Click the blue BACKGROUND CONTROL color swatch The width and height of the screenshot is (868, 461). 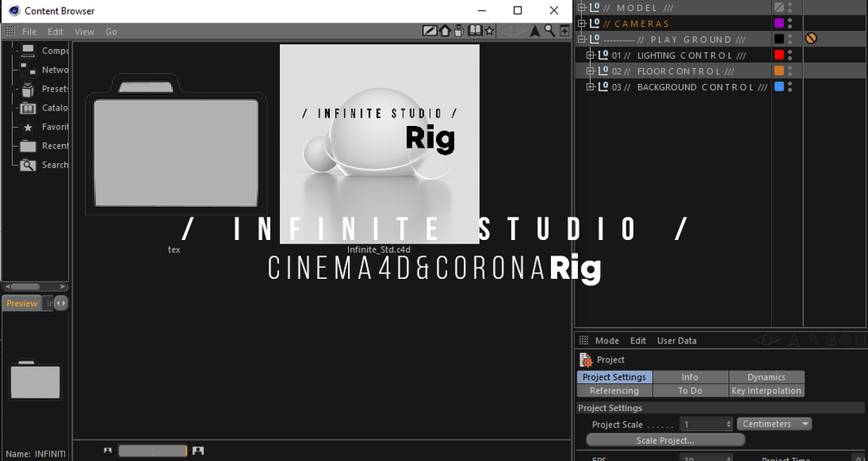(779, 87)
